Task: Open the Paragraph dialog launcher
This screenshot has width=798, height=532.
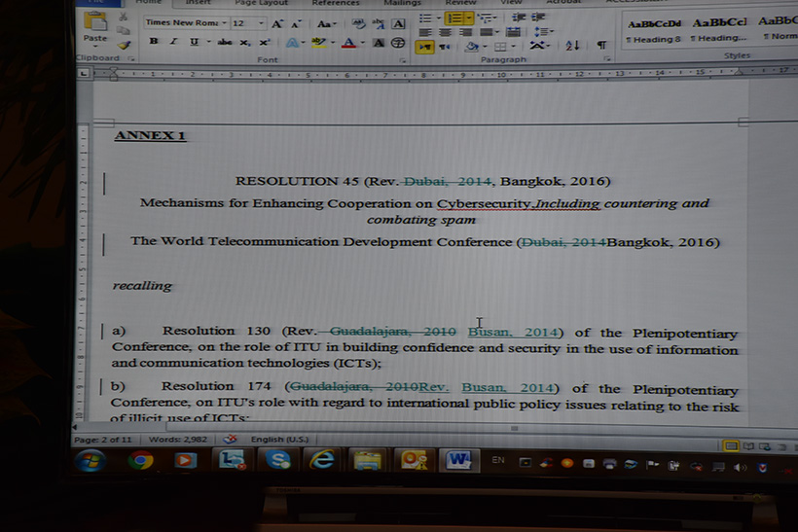Action: (606, 59)
